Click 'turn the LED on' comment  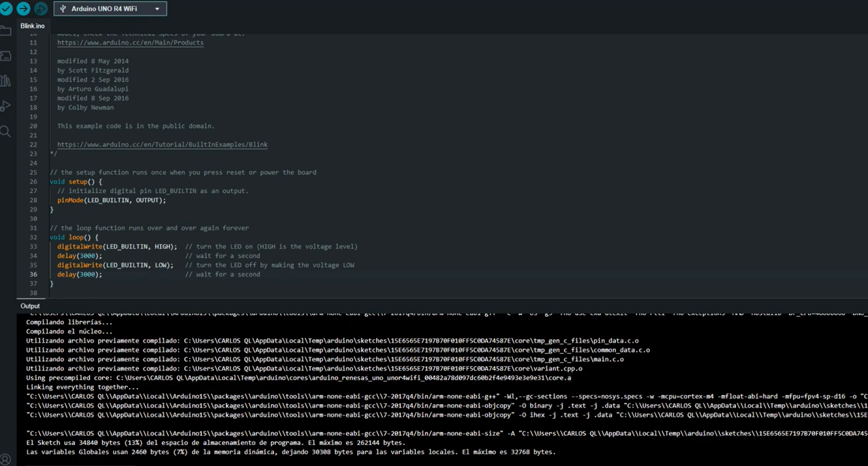(271, 246)
